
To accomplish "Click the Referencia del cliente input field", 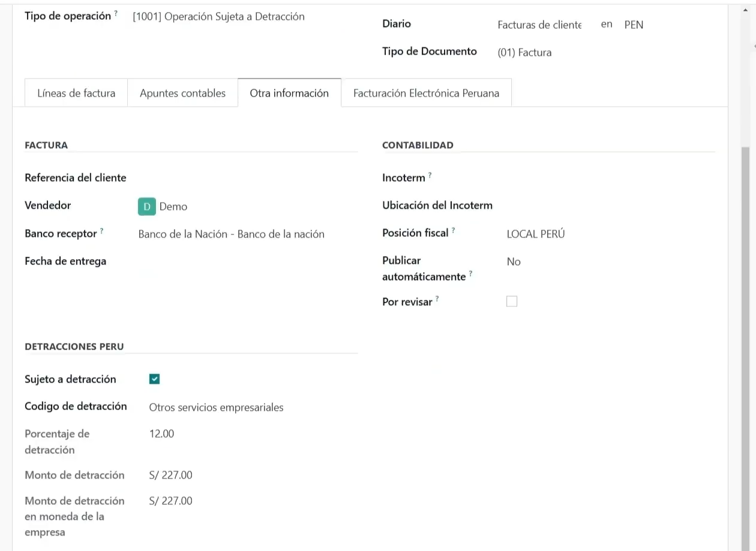I will tap(247, 178).
